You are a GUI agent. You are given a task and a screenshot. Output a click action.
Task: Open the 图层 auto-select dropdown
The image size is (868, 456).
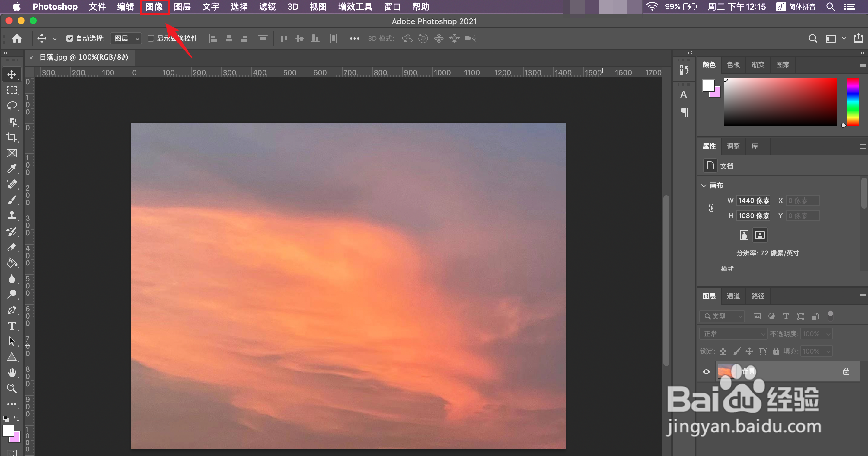tap(126, 38)
